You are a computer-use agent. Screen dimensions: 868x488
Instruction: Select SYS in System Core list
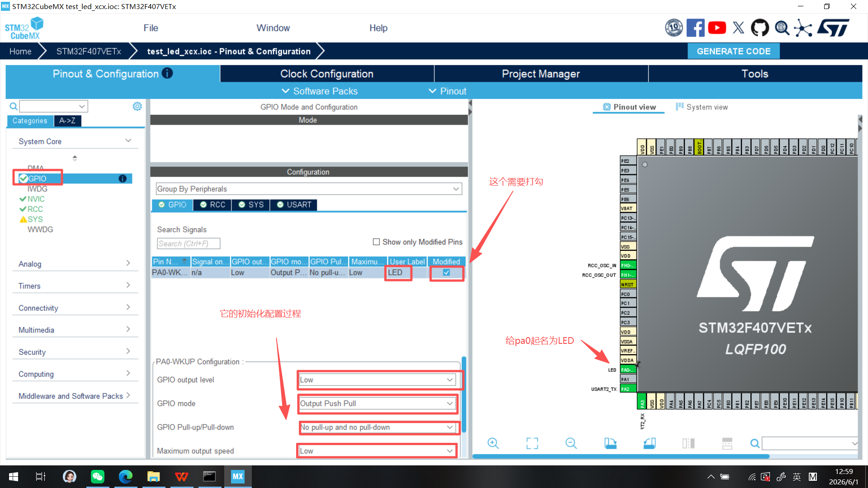(x=35, y=219)
